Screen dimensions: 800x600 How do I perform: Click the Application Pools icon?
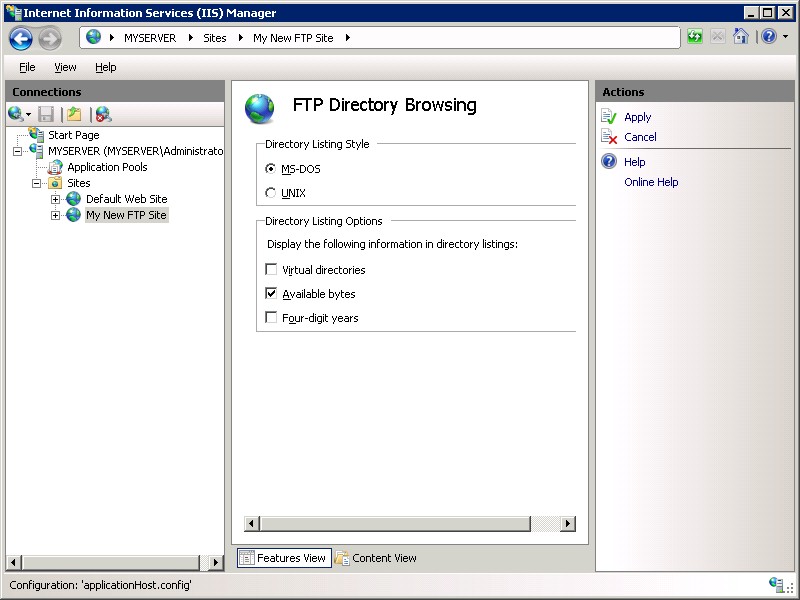point(55,167)
